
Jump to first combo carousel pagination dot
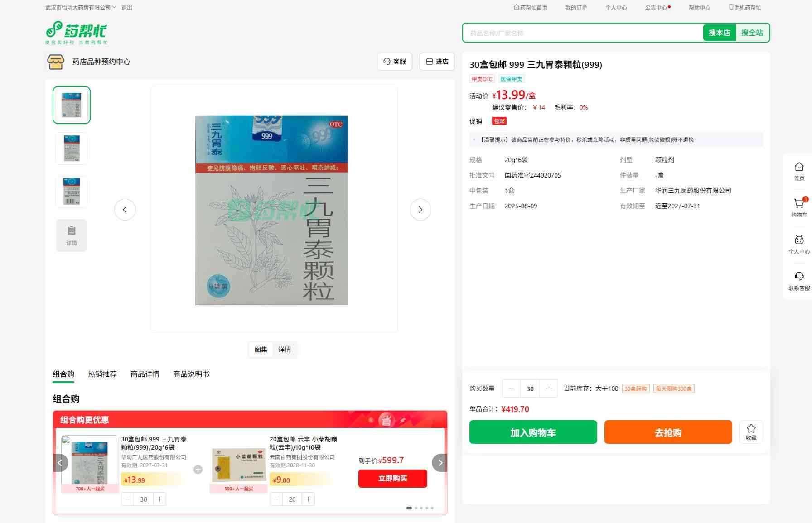(409, 508)
